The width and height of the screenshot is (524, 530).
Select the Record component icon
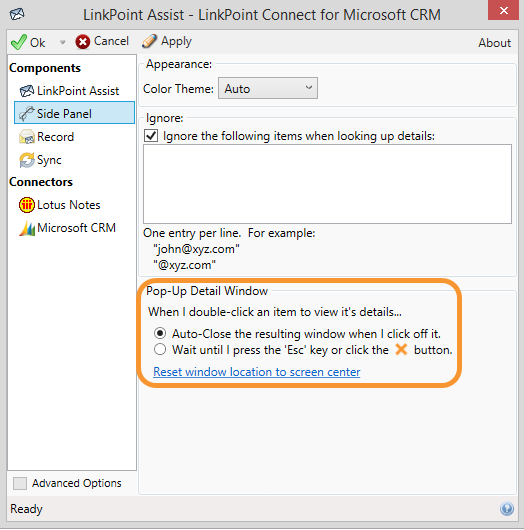coord(27,137)
